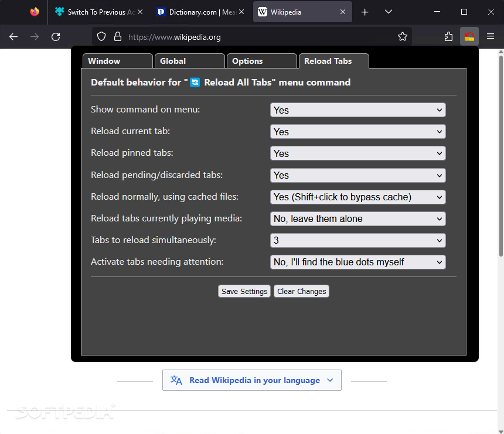Open the Extensions puzzle icon

(x=448, y=37)
